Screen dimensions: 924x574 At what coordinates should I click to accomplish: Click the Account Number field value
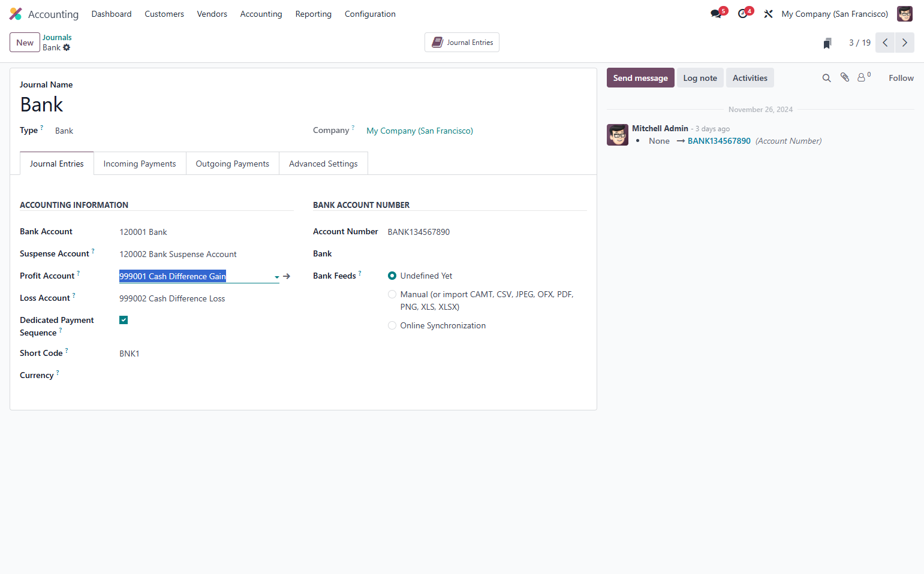487,232
